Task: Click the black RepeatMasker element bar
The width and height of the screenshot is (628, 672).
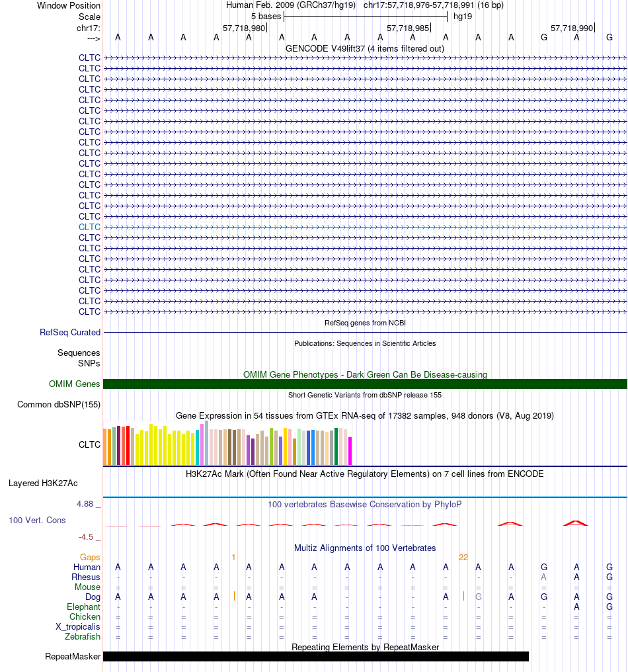Action: coord(316,657)
